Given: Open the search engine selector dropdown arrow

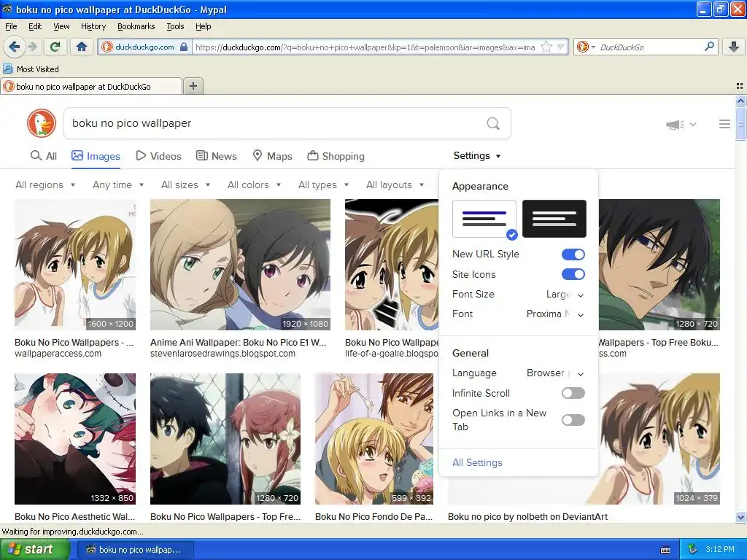Looking at the screenshot, I should tap(593, 47).
